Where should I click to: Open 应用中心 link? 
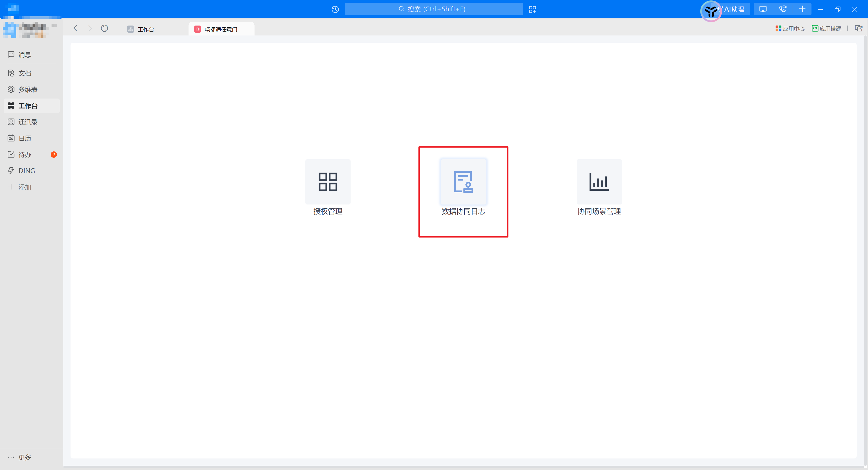coord(790,29)
